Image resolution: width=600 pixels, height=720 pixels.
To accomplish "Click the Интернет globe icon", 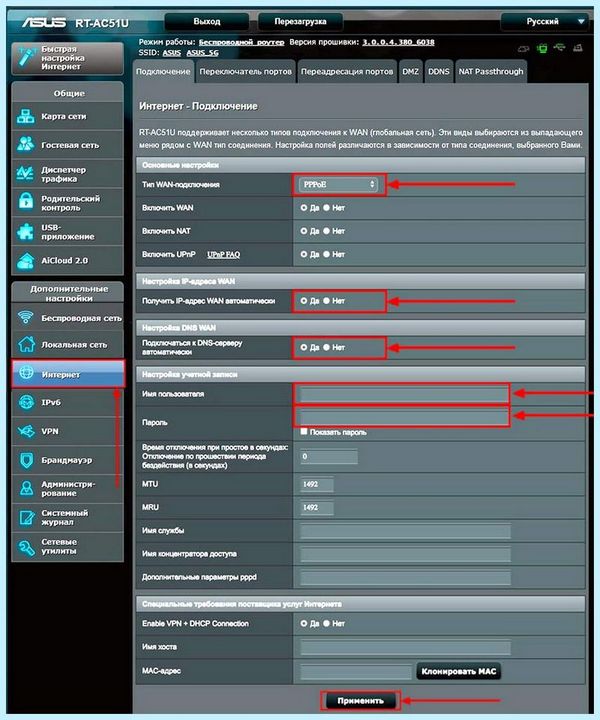I will coord(26,373).
